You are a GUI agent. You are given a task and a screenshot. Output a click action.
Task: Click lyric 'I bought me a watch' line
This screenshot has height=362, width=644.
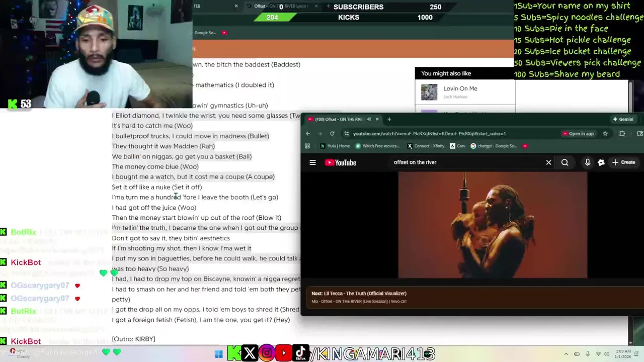pyautogui.click(x=193, y=177)
